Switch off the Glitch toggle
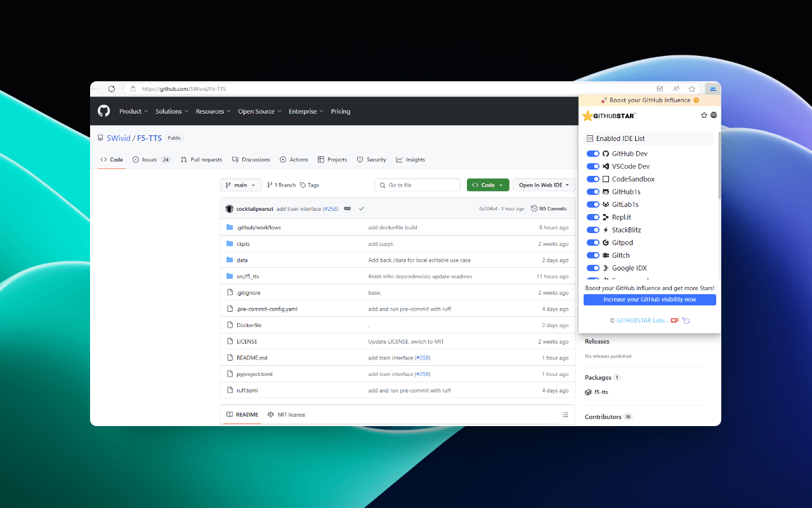 point(593,255)
